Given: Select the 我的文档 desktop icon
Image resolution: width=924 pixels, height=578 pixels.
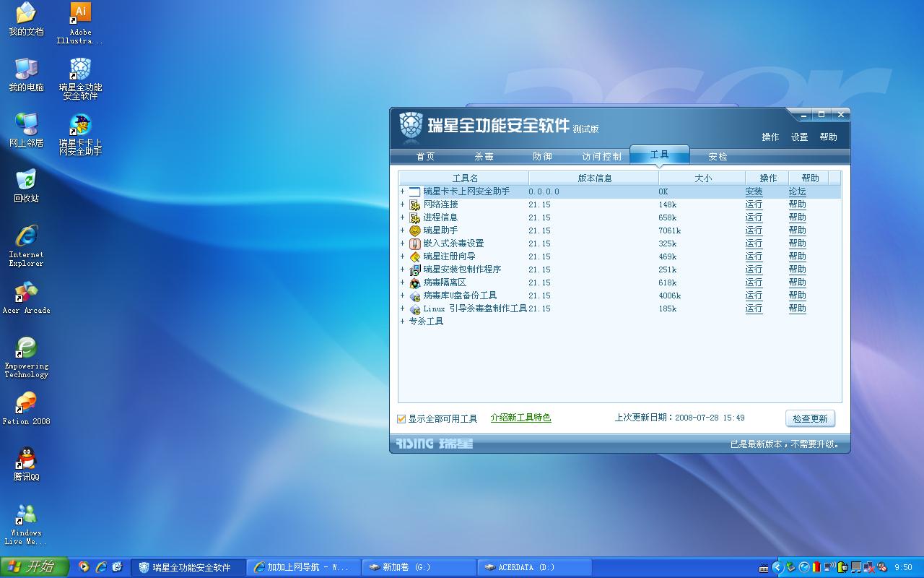Looking at the screenshot, I should point(26,20).
